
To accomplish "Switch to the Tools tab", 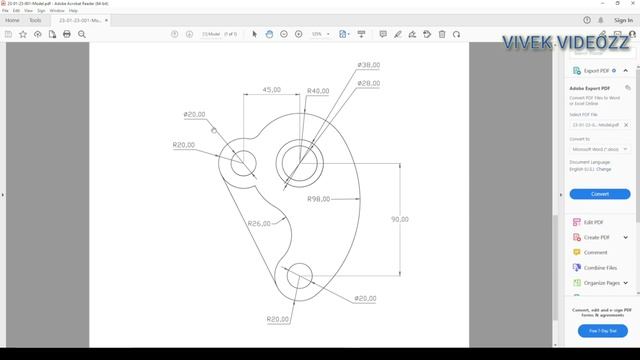I will pos(35,20).
